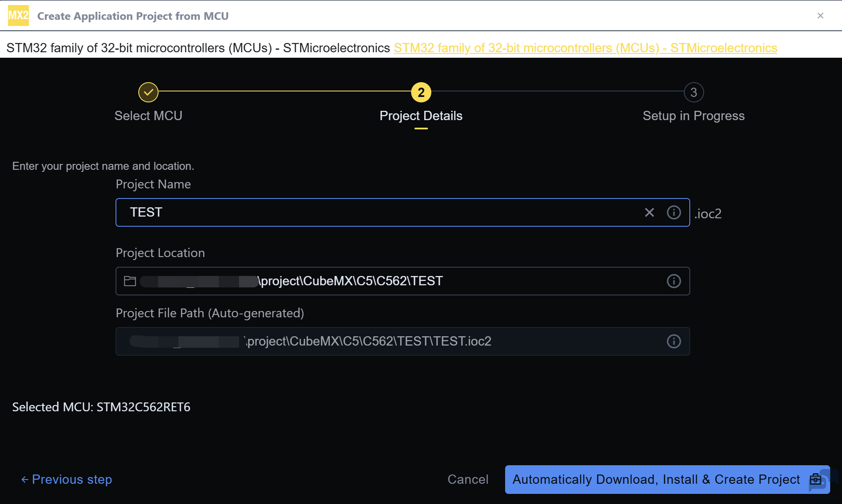Select step 2 Project Details circle
This screenshot has height=504, width=842.
click(421, 92)
